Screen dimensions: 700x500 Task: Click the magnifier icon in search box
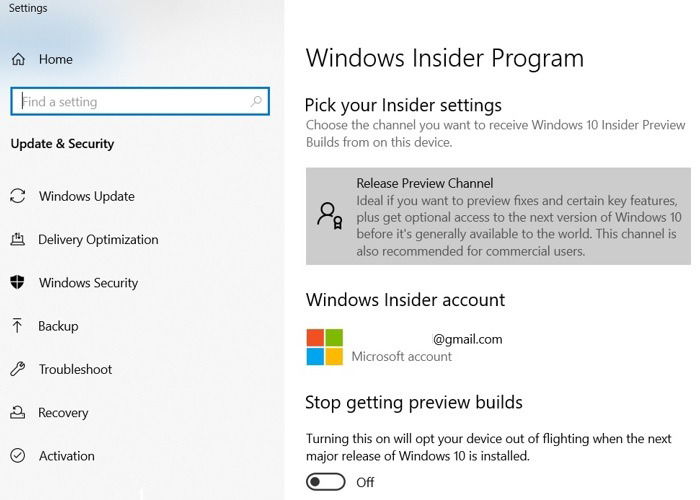pyautogui.click(x=256, y=101)
